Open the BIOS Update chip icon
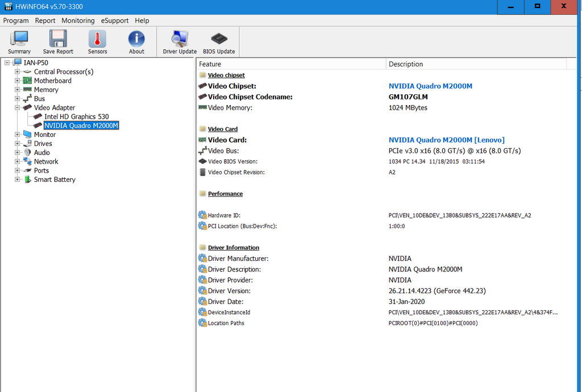The height and width of the screenshot is (392, 582). point(219,39)
